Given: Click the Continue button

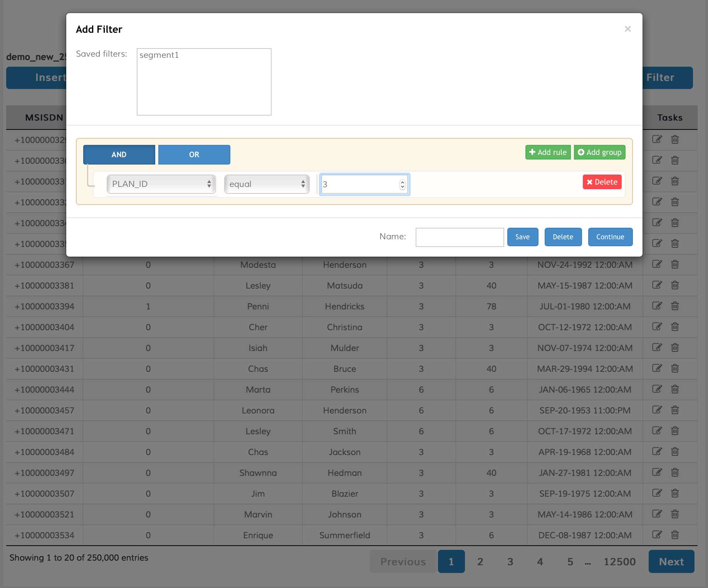Looking at the screenshot, I should [610, 237].
